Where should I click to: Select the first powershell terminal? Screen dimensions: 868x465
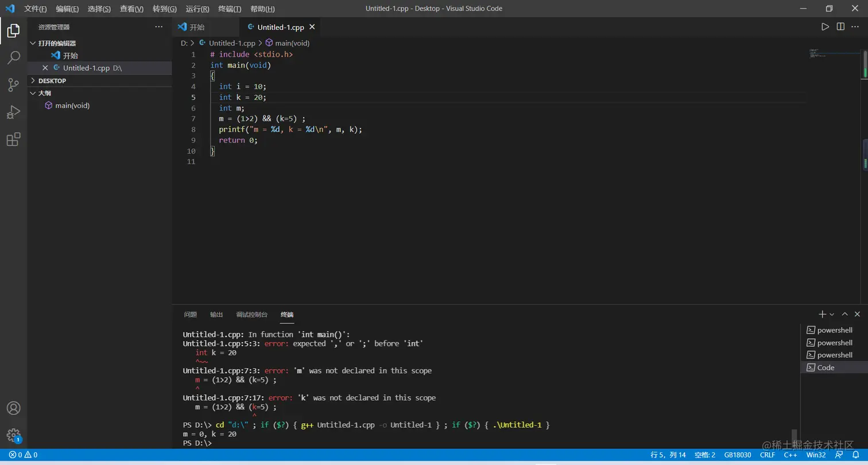tap(834, 330)
